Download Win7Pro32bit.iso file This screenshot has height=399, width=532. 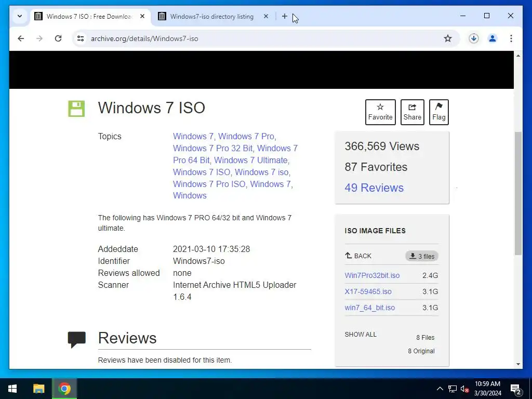tap(372, 275)
